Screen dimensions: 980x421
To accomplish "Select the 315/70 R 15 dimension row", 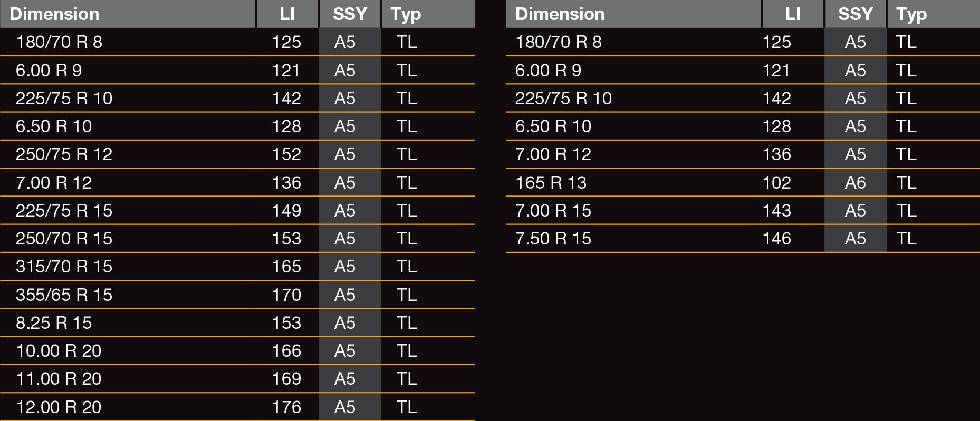I will pos(237,267).
